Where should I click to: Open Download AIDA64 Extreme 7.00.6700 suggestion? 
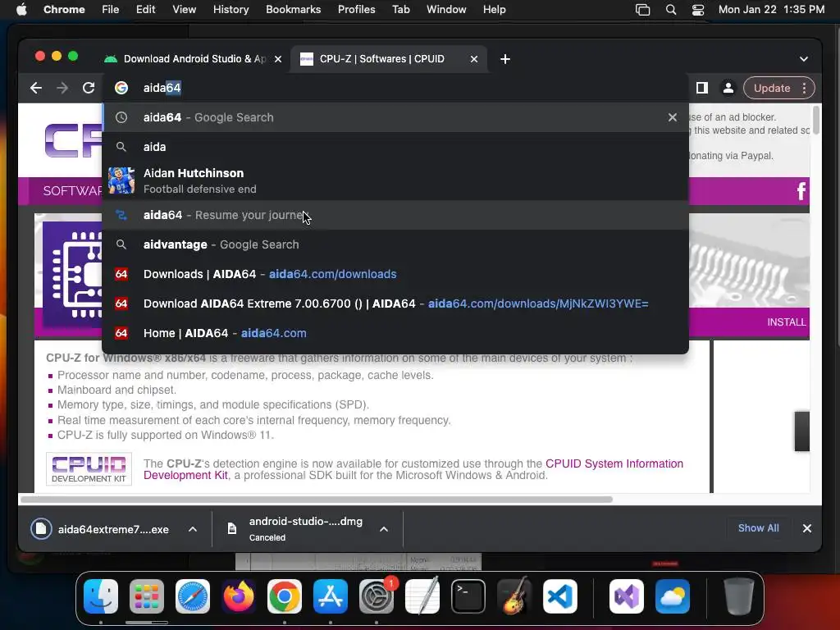tap(395, 304)
